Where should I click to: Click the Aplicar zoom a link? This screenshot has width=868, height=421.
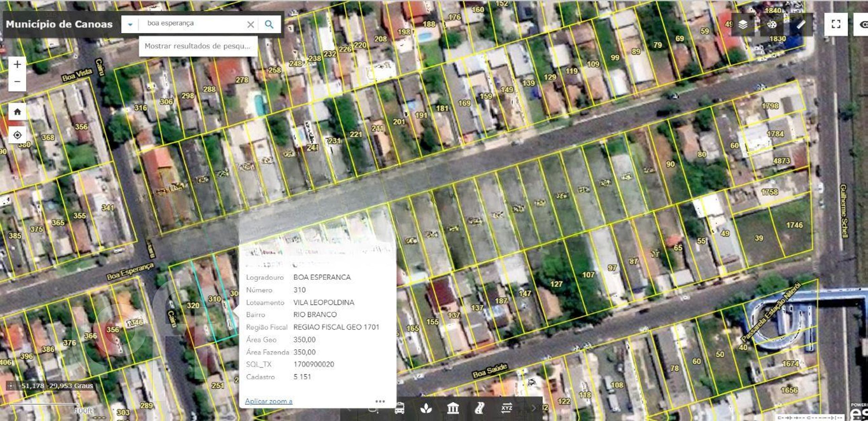(x=269, y=401)
